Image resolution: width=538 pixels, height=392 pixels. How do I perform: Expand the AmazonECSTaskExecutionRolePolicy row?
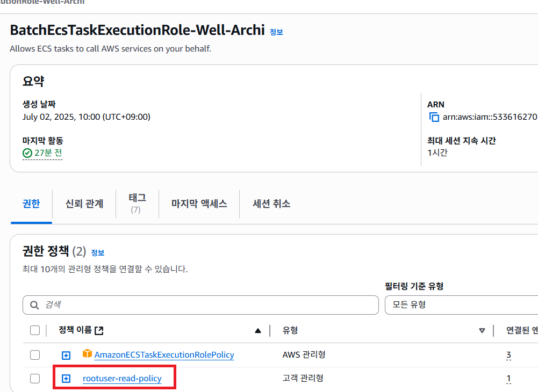66,355
